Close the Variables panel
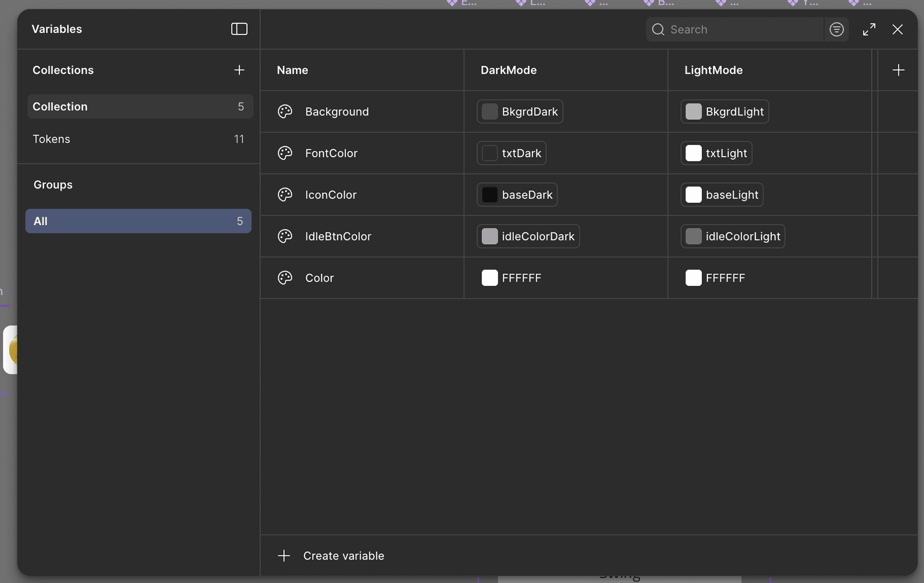 898,29
